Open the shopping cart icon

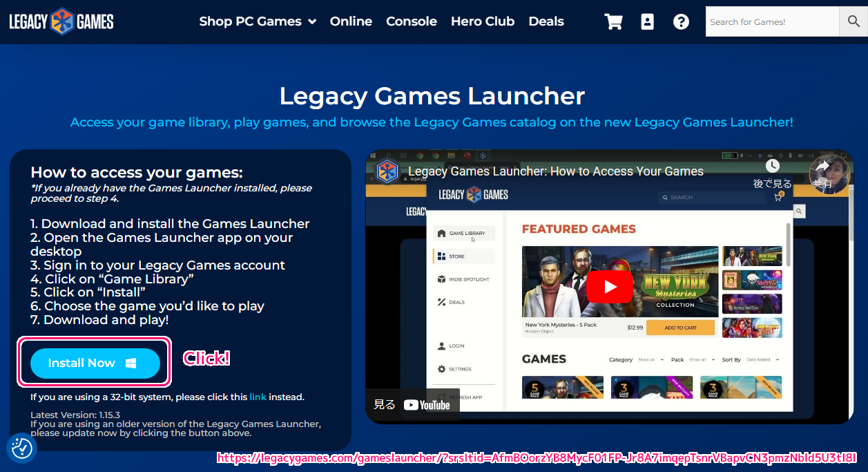(x=613, y=21)
